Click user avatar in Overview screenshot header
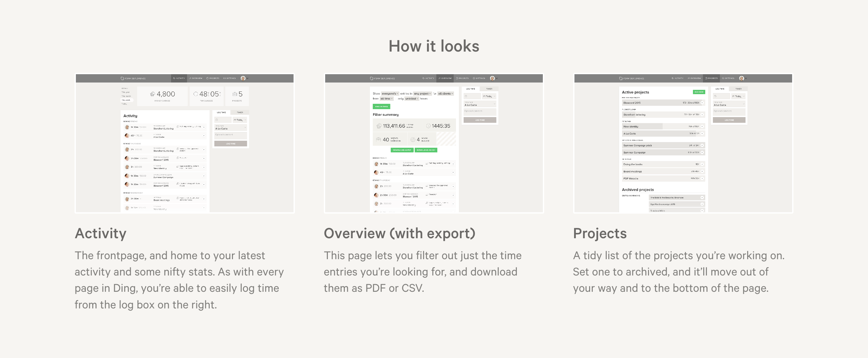Viewport: 868px width, 358px height. (x=492, y=78)
